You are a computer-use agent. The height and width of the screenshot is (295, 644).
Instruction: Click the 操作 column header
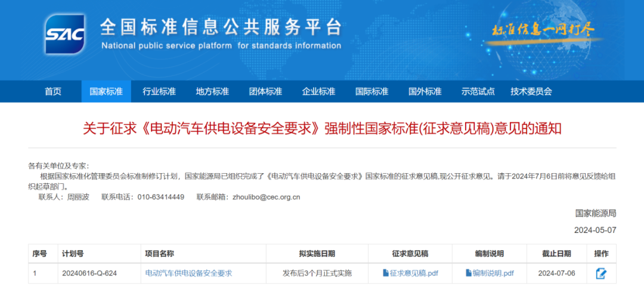click(601, 254)
